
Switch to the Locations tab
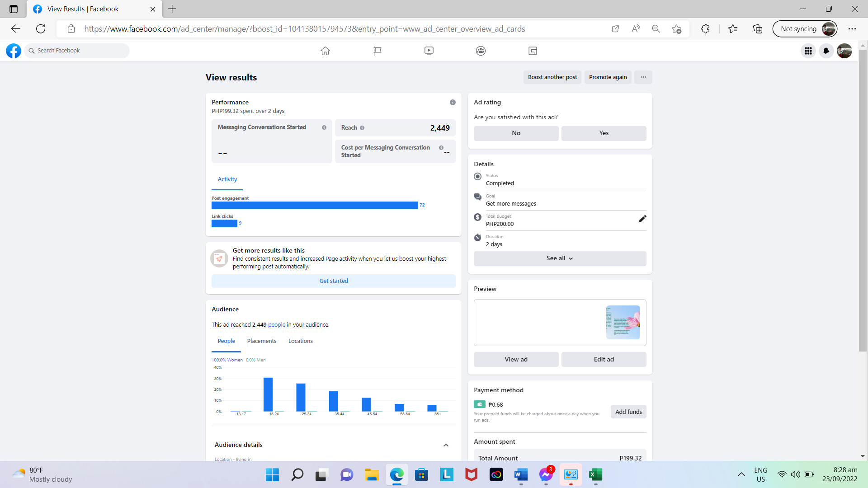(301, 341)
